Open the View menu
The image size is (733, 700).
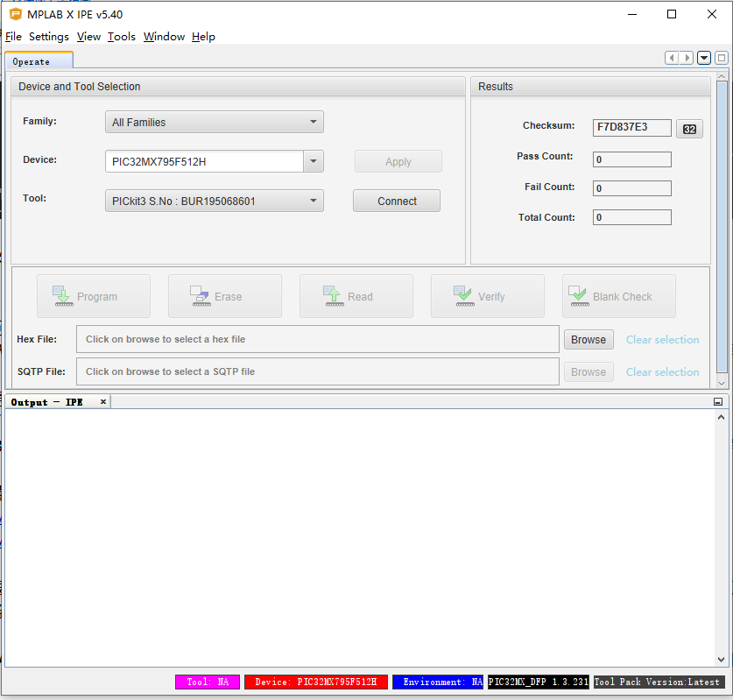tap(88, 37)
